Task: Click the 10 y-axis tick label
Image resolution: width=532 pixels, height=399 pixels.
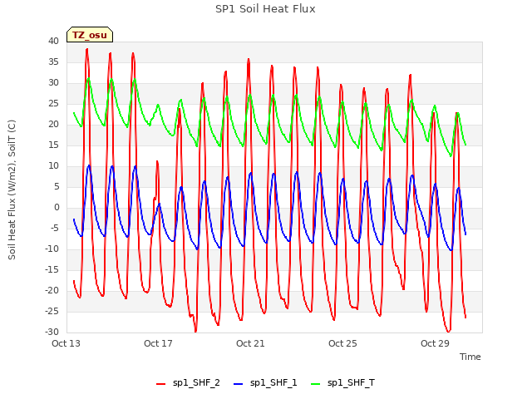Action: coord(53,165)
